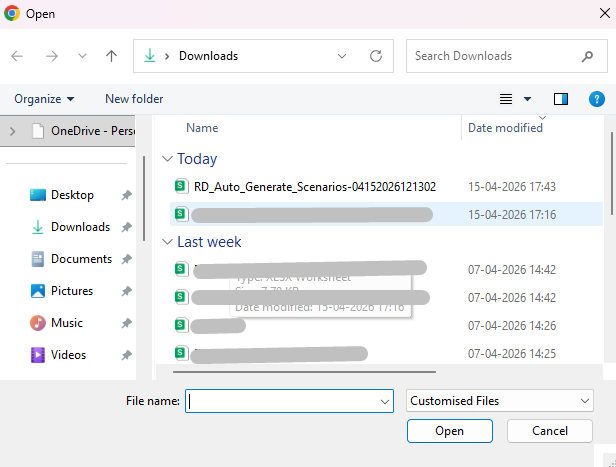616x467 pixels.
Task: Click the 15-04-2026 17:43 date cell
Action: click(x=512, y=187)
